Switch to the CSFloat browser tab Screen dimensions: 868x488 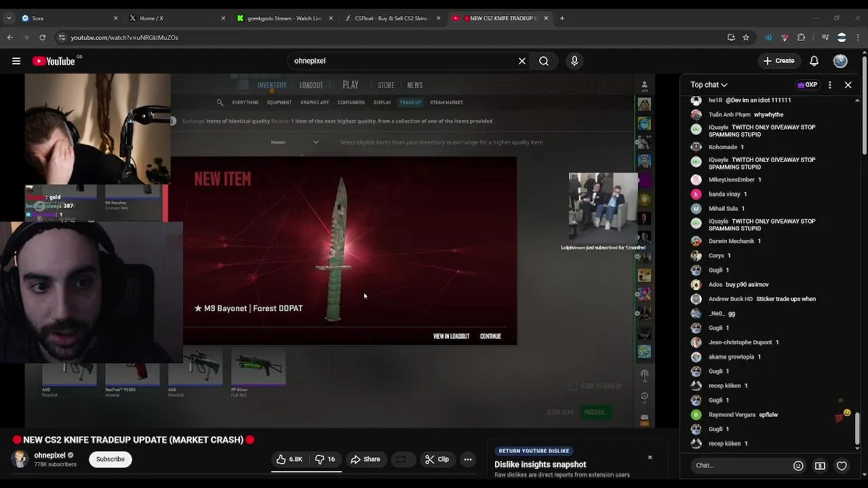coord(392,18)
